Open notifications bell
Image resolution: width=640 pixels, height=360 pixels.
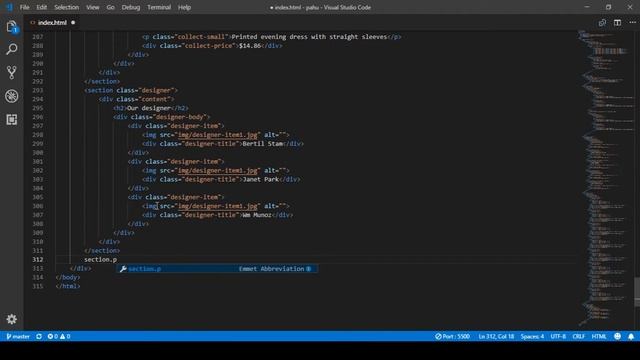click(631, 336)
